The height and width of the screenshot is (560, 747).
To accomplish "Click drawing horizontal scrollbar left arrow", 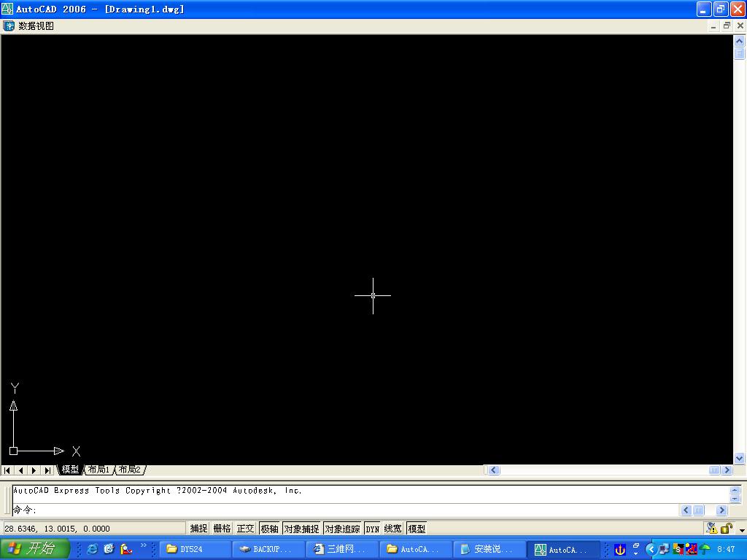I will [494, 470].
